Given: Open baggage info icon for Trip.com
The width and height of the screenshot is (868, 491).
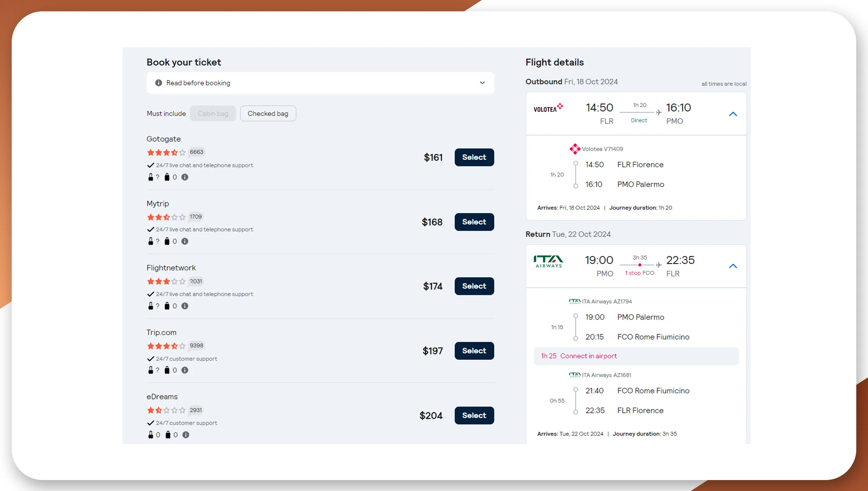Looking at the screenshot, I should 185,370.
